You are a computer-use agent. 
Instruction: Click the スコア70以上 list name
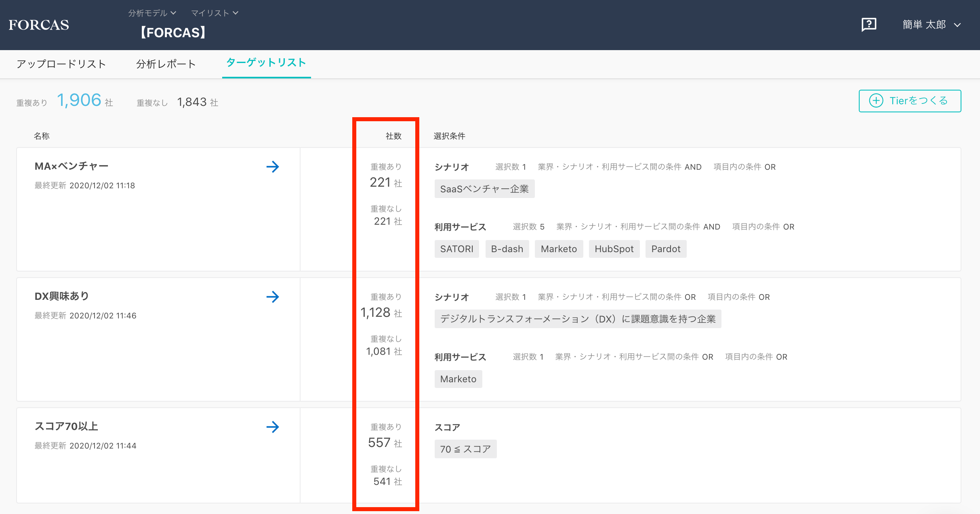(x=67, y=426)
